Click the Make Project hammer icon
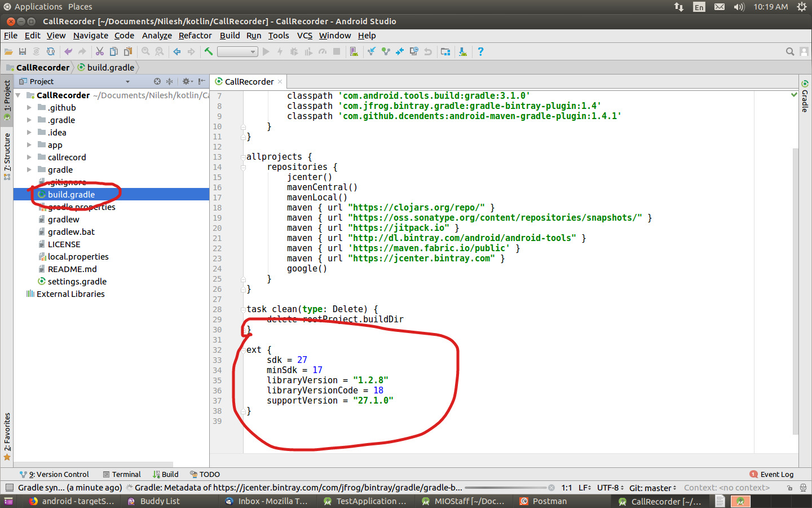Screen dimensions: 812x508 click(x=209, y=51)
